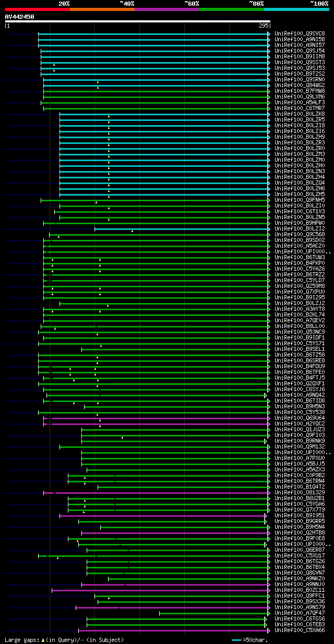
Task: Select the query label AV442450
Action: point(19,17)
